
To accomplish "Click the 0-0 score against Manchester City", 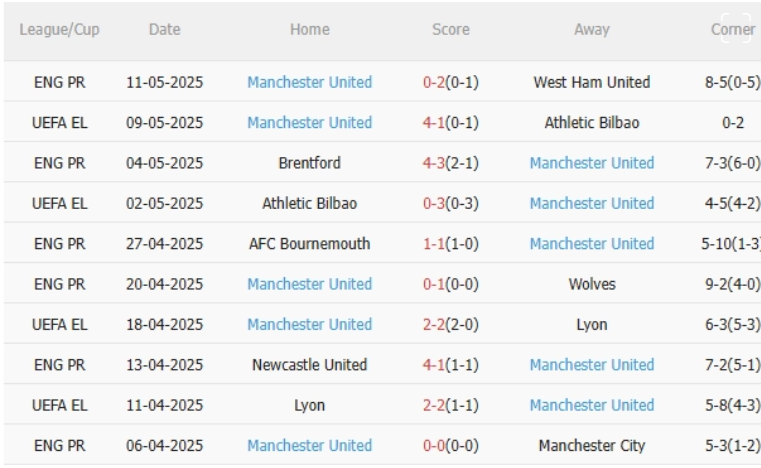I will (x=433, y=445).
